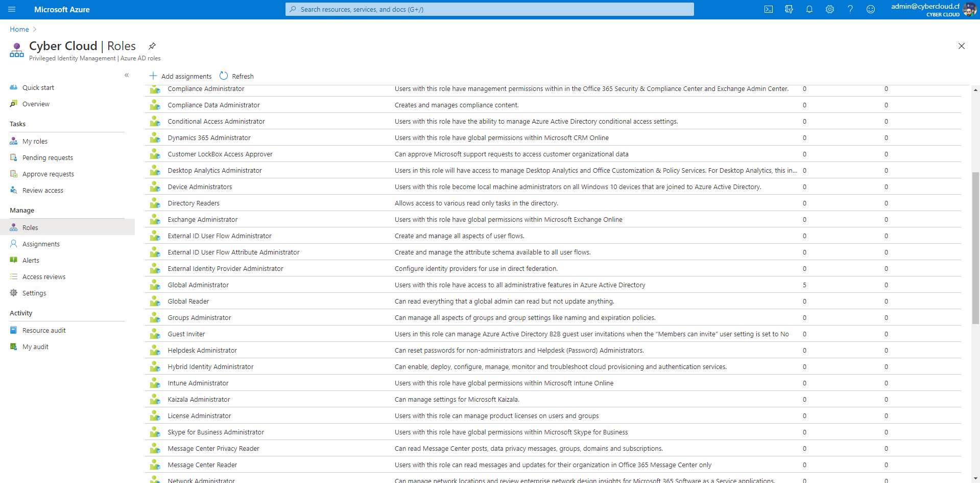Screen dimensions: 980x483
Task: Open Directory and subscription filter icon
Action: click(x=789, y=9)
